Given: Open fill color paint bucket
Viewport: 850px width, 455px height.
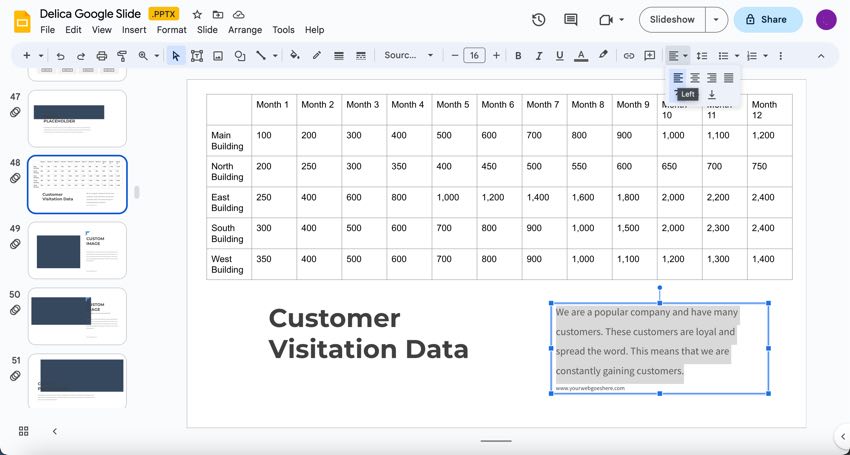Looking at the screenshot, I should [295, 55].
